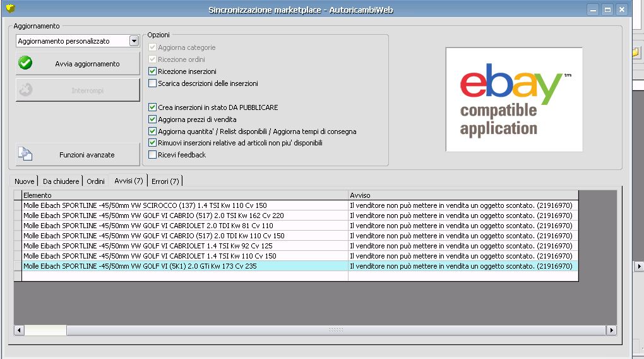The height and width of the screenshot is (359, 644).
Task: Close the Sincronizzazione marketplace window
Action: 623,9
